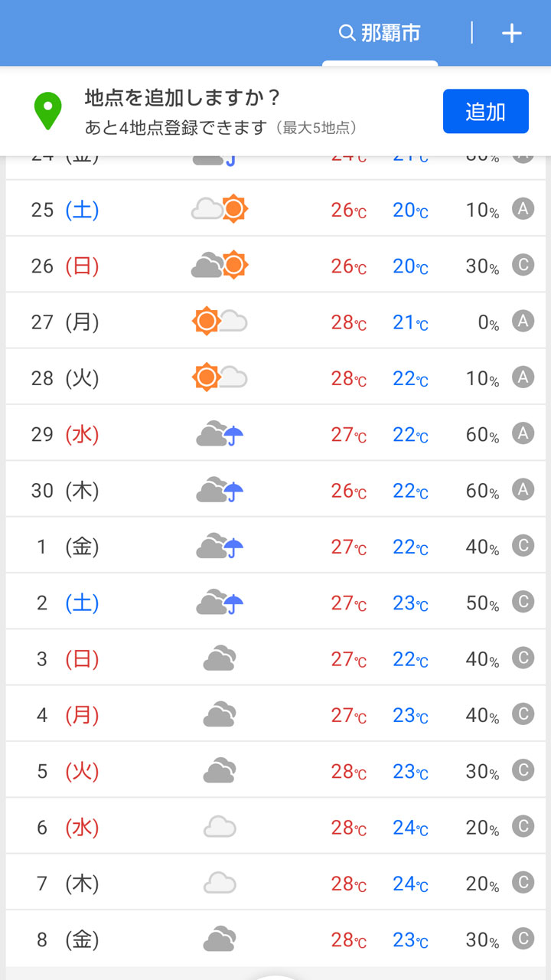
Task: Open search via magnifier icon
Action: point(347,33)
